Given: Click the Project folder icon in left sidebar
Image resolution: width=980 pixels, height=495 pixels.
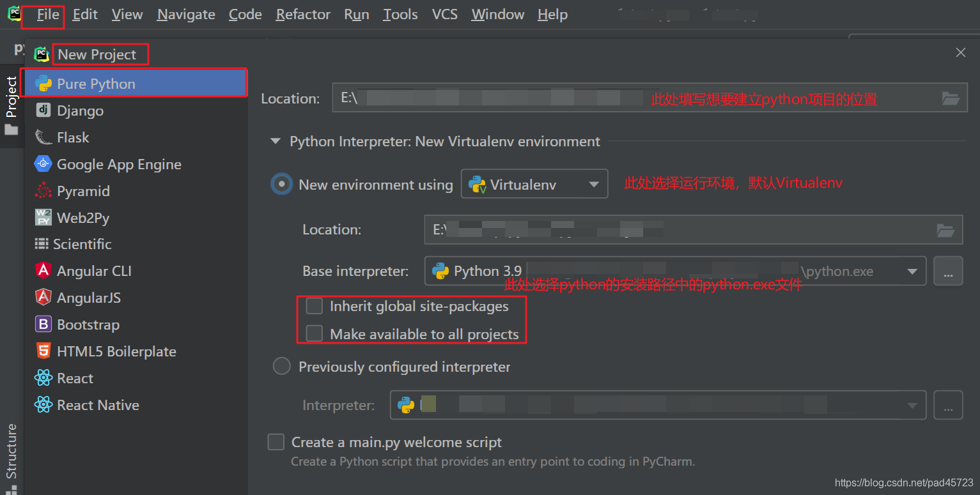Looking at the screenshot, I should 12,130.
